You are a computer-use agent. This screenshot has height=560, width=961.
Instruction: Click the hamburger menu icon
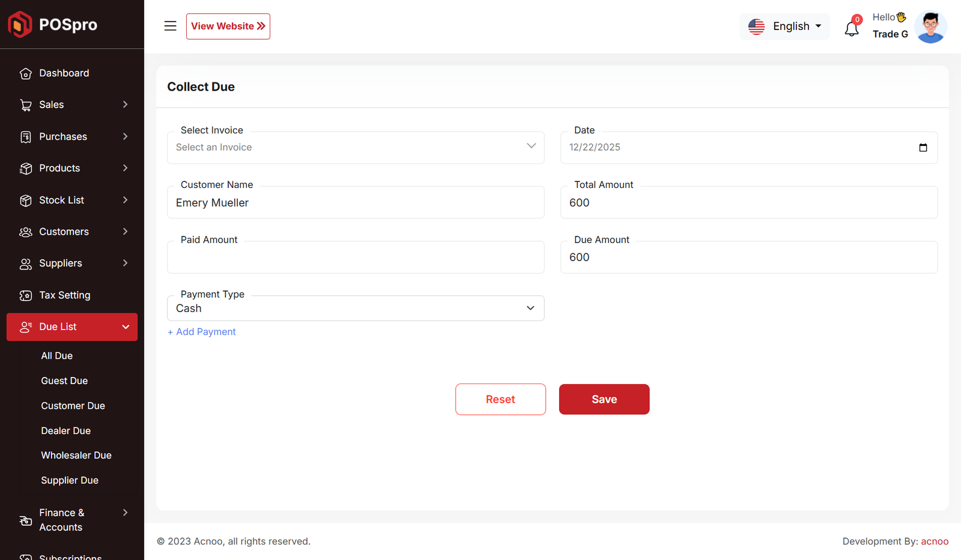(x=170, y=26)
